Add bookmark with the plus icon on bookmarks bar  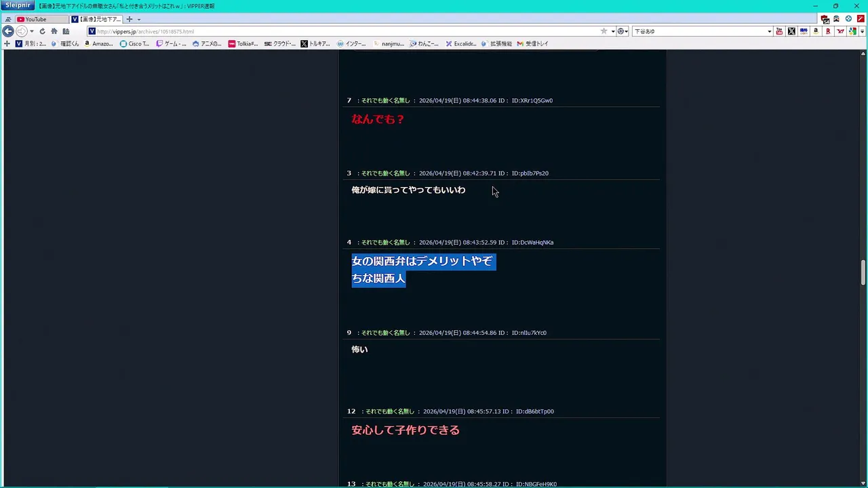click(x=7, y=43)
